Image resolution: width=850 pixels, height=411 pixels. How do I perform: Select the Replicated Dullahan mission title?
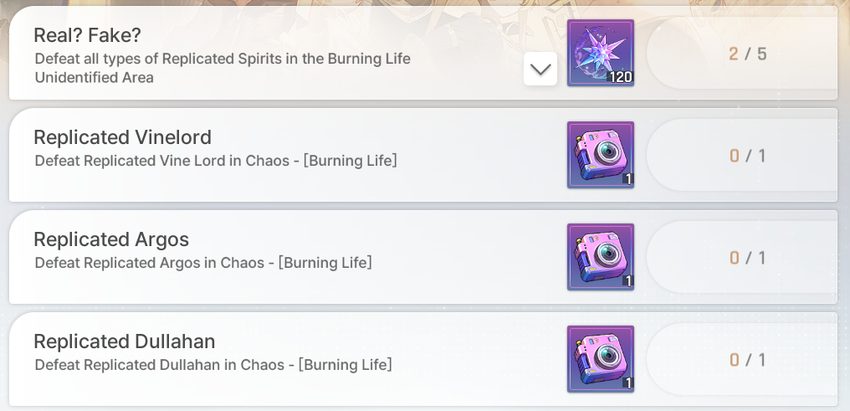[124, 341]
